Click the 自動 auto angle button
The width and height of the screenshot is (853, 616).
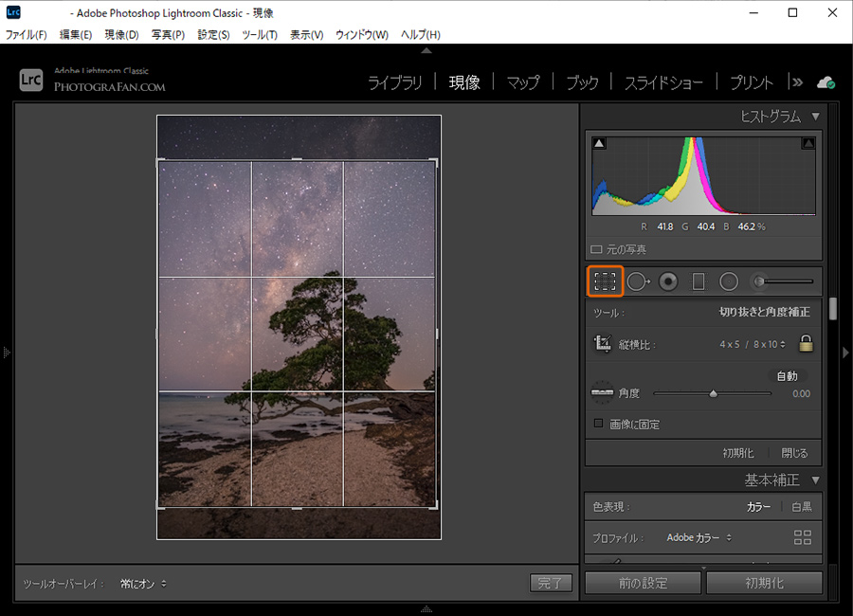(x=788, y=376)
